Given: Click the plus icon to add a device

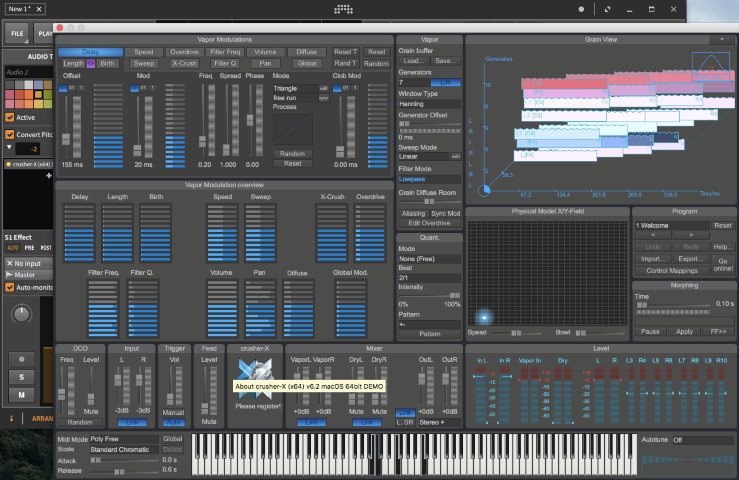Looking at the screenshot, I should tap(49, 175).
